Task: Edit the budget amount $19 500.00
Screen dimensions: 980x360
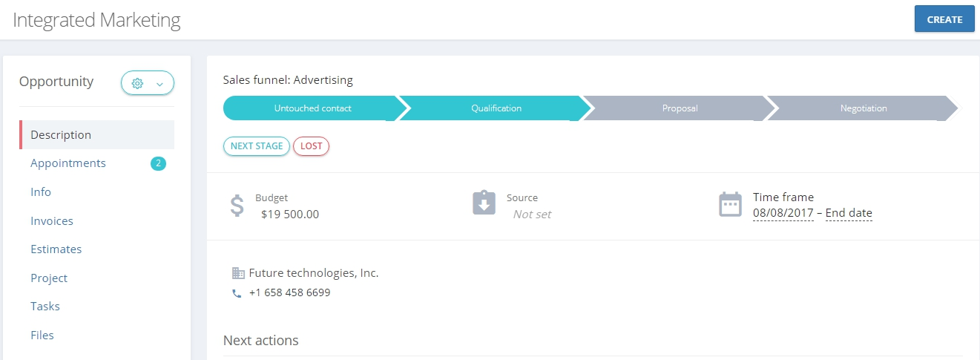Action: point(290,215)
